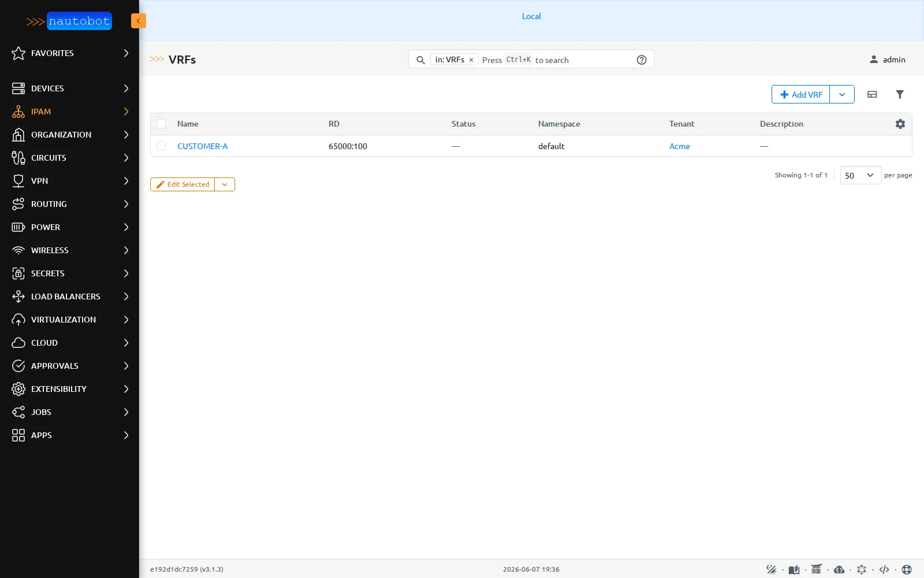Viewport: 924px width, 578px height.
Task: Click the Circuits icon in sidebar
Action: tap(18, 158)
